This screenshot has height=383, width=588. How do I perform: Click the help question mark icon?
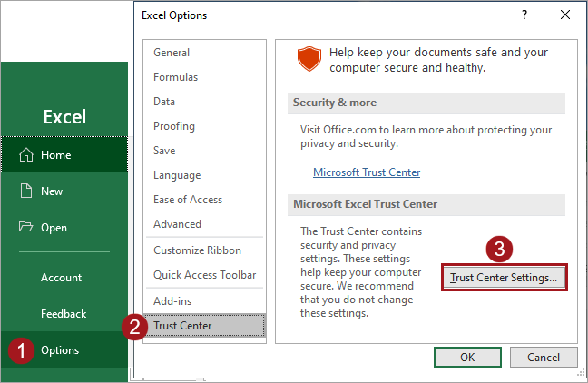pos(524,15)
